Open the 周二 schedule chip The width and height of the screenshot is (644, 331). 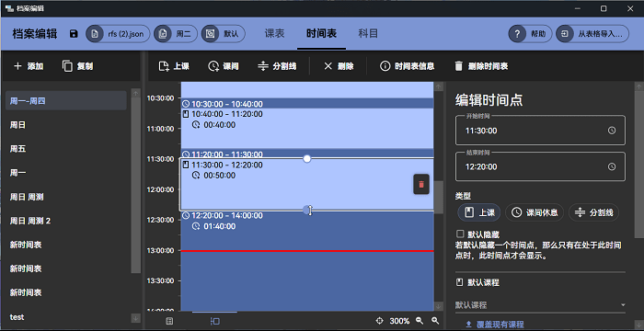[x=176, y=34]
